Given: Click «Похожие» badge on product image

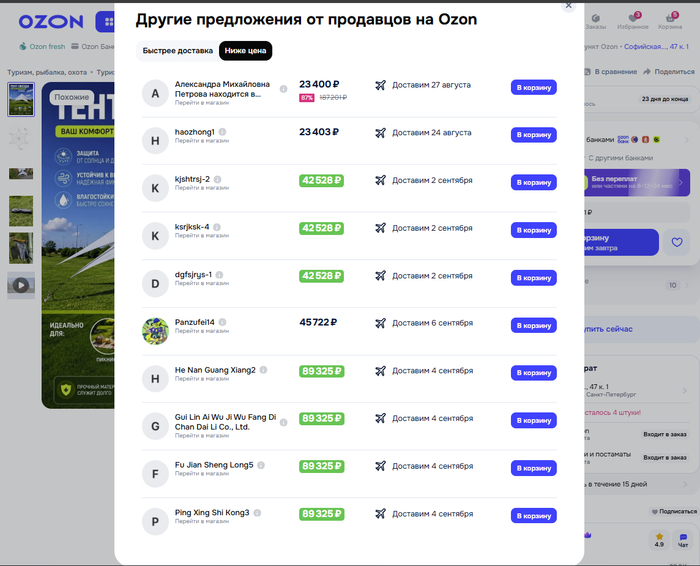Looking at the screenshot, I should click(71, 97).
